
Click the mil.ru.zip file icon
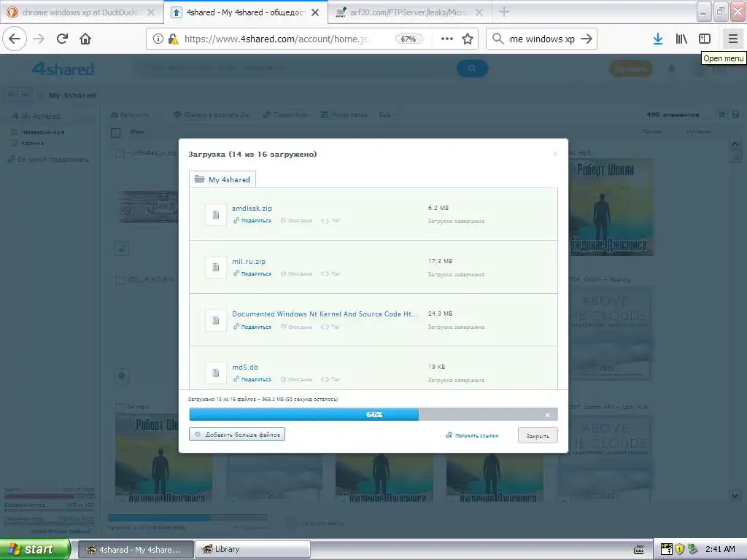tap(216, 267)
